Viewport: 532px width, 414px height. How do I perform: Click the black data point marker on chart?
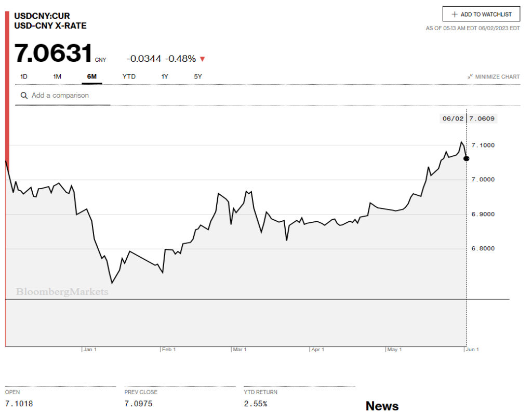point(466,158)
